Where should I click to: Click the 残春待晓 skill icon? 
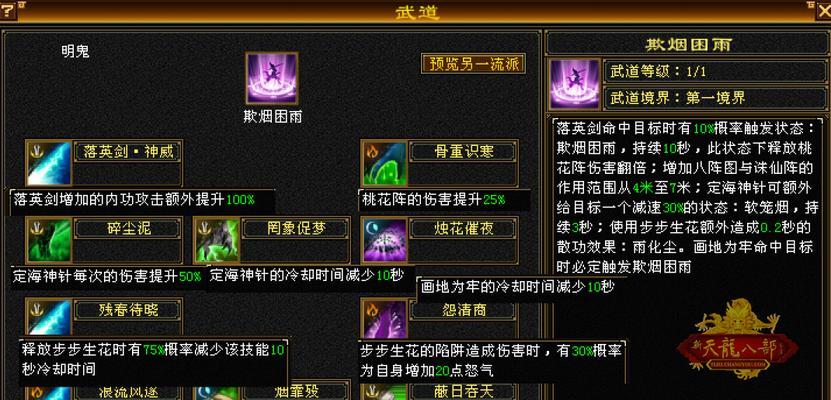tap(49, 319)
